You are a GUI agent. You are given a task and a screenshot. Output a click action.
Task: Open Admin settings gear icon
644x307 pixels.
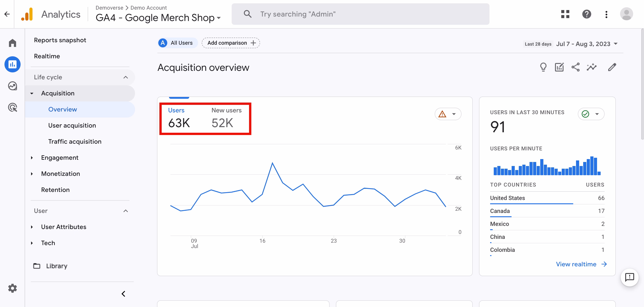[13, 288]
